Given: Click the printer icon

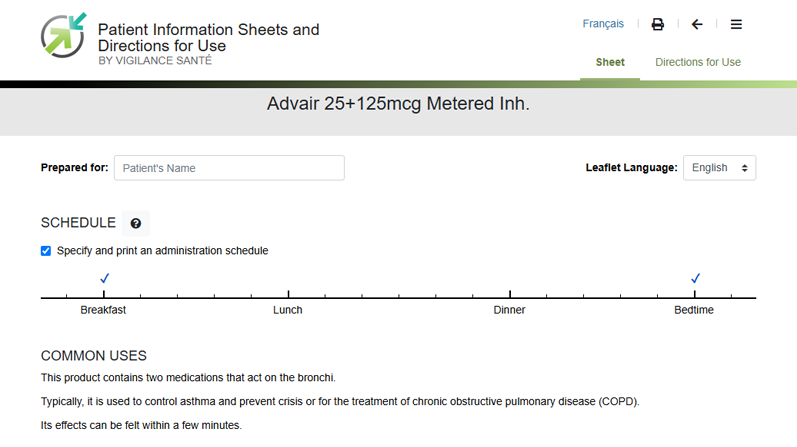Looking at the screenshot, I should (x=658, y=24).
